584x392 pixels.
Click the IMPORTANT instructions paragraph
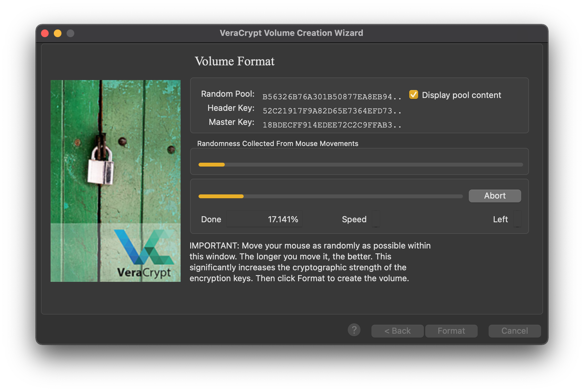[x=310, y=262]
